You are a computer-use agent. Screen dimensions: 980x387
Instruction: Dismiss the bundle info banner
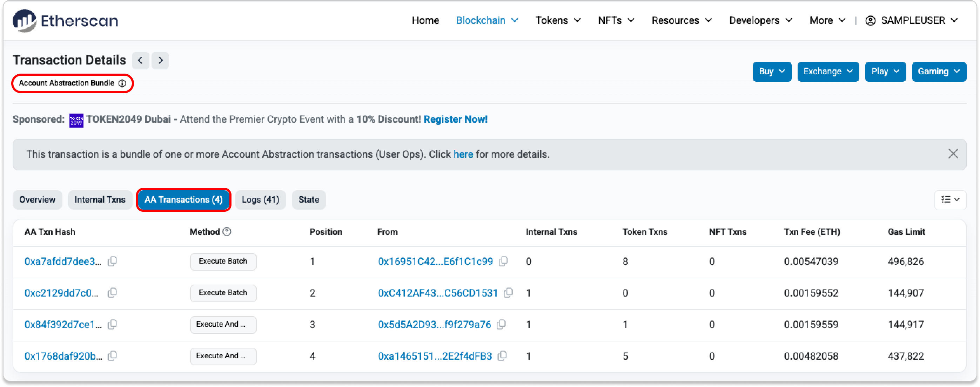tap(953, 154)
